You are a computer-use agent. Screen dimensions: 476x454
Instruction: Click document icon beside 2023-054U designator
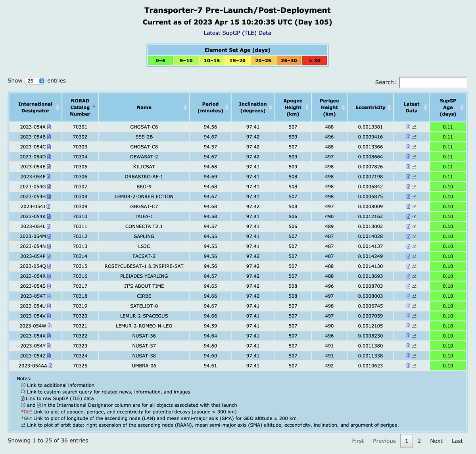pos(49,306)
